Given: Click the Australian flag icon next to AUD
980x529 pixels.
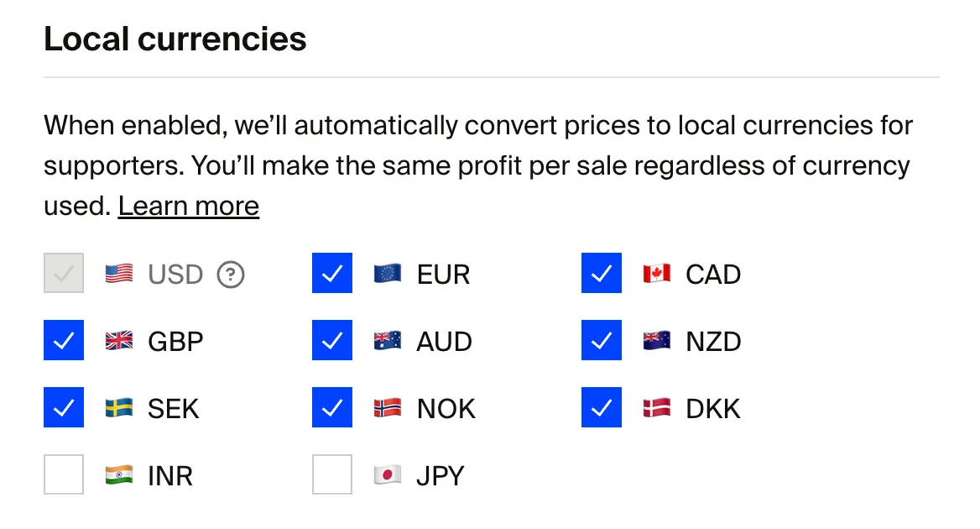Looking at the screenshot, I should point(386,340).
